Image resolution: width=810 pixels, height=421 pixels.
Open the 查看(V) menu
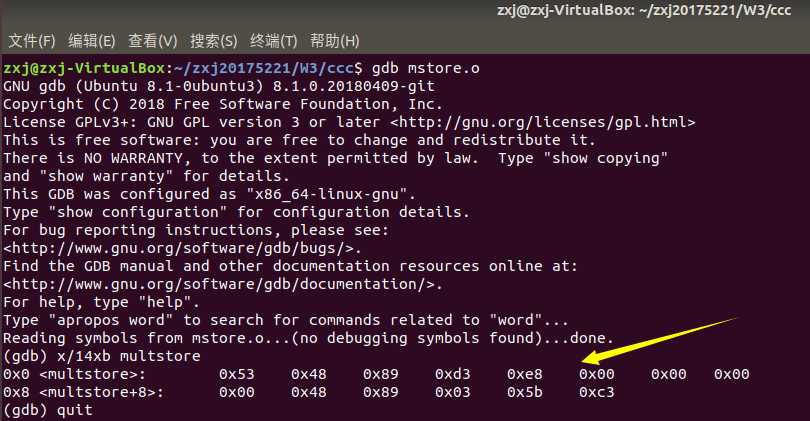click(x=152, y=41)
